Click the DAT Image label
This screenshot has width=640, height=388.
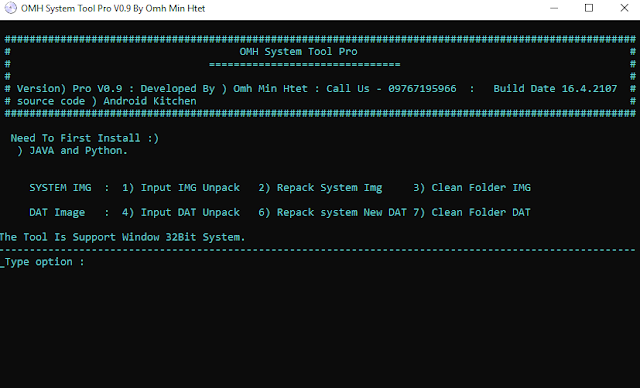[57, 213]
